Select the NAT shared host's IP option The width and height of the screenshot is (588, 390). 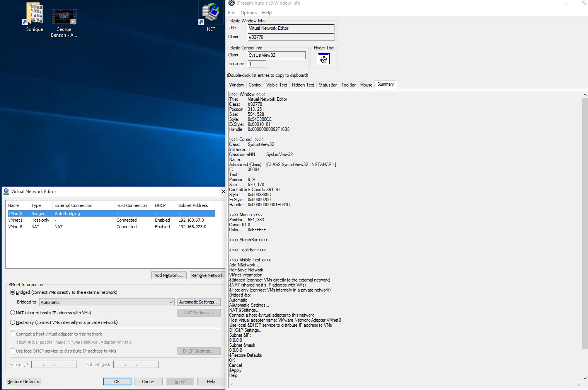click(12, 313)
